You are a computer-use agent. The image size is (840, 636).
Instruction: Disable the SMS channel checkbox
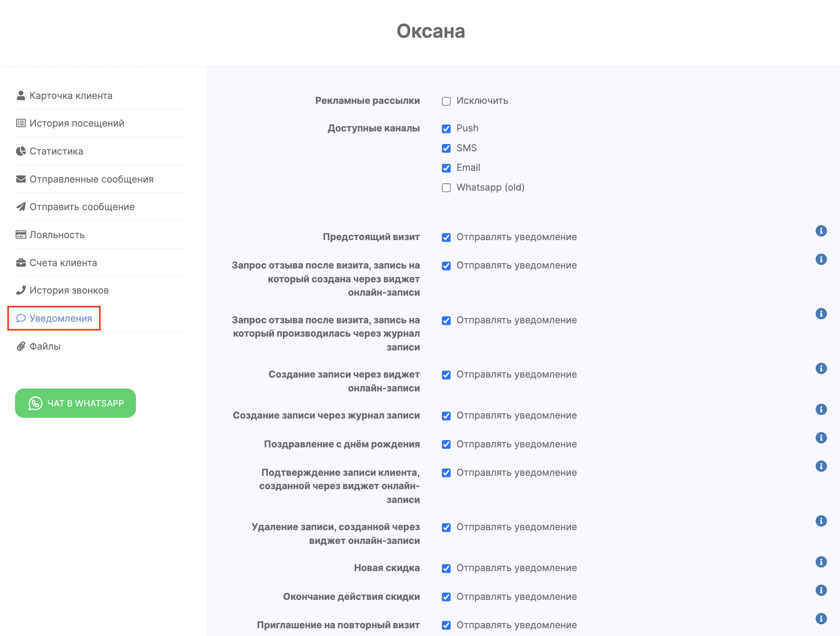446,148
